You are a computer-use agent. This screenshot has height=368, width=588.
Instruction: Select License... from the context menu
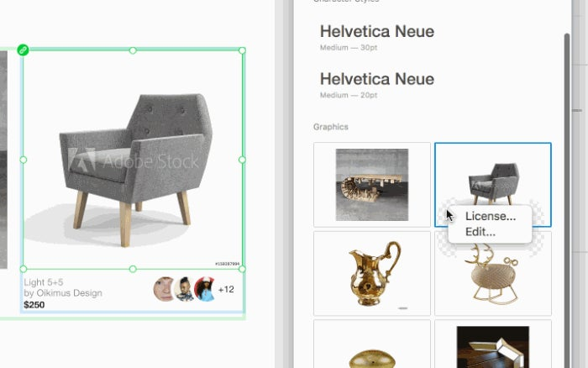coord(490,217)
